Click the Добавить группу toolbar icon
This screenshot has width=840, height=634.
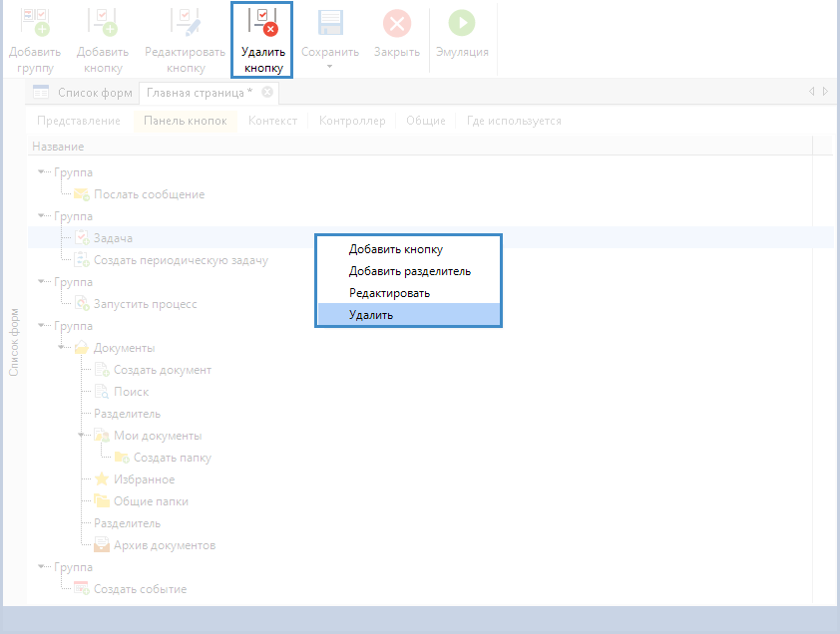35,23
